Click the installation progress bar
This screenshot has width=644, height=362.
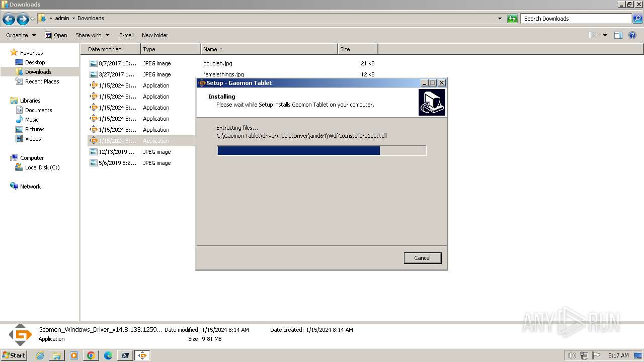tap(321, 151)
